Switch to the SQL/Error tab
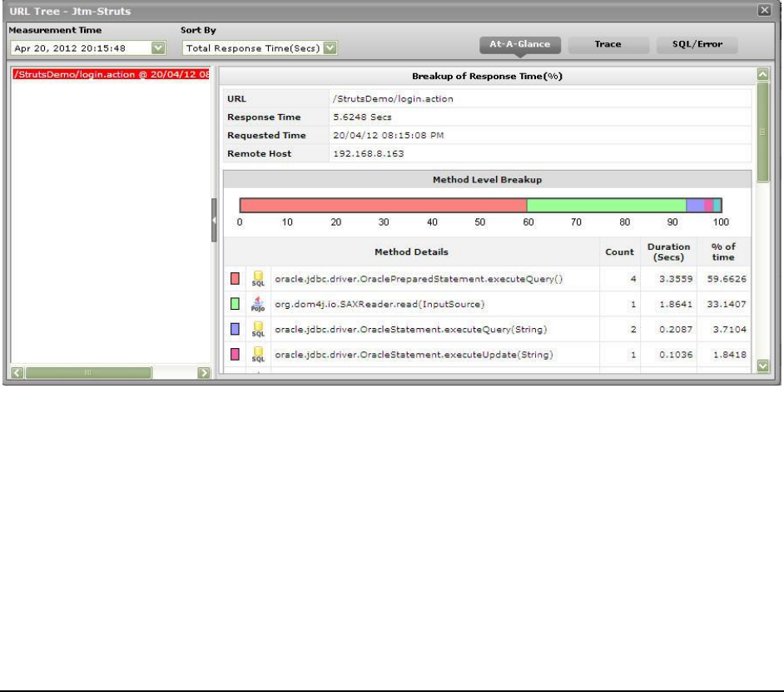 (697, 44)
